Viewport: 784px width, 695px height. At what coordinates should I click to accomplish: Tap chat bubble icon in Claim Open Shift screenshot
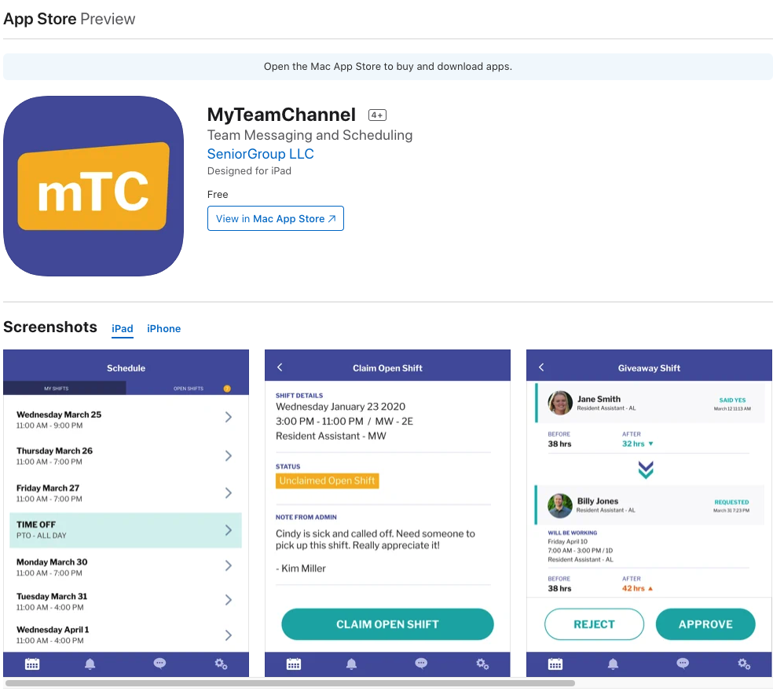[421, 664]
